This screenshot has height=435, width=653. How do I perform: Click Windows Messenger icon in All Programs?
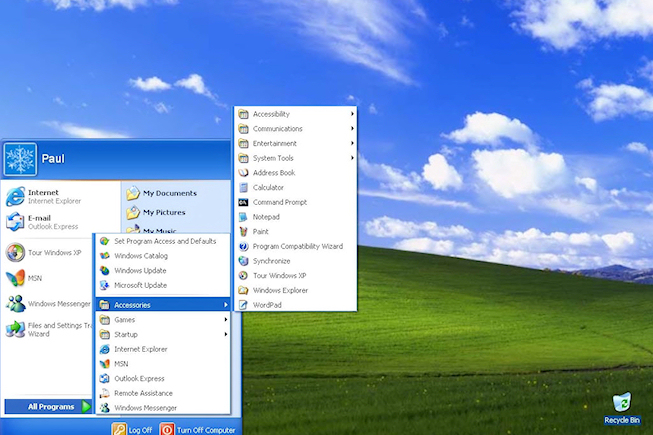(105, 408)
